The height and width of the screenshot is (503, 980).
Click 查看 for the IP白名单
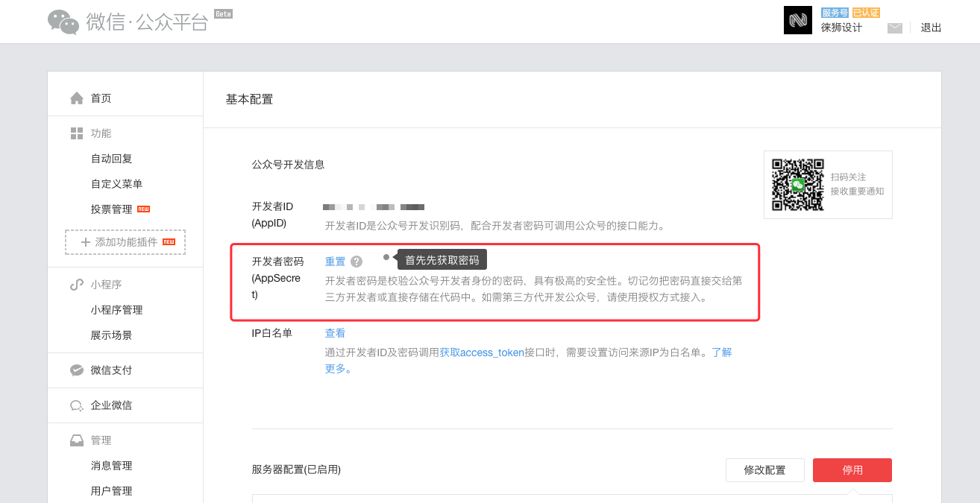click(x=336, y=333)
